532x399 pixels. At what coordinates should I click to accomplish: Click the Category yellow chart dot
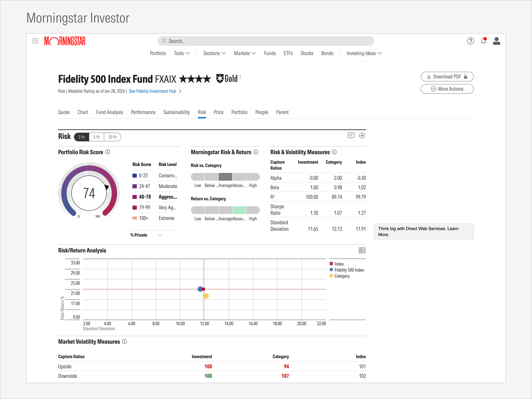(206, 296)
